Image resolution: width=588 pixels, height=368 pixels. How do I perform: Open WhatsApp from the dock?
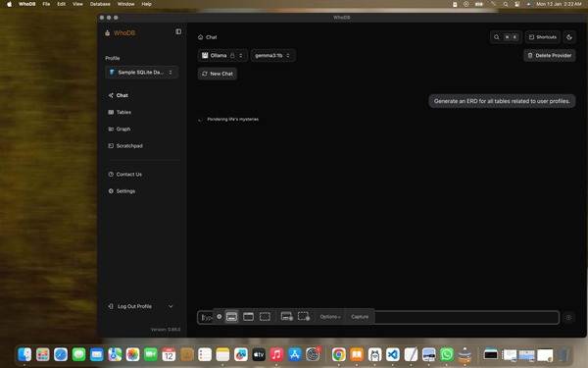(447, 354)
